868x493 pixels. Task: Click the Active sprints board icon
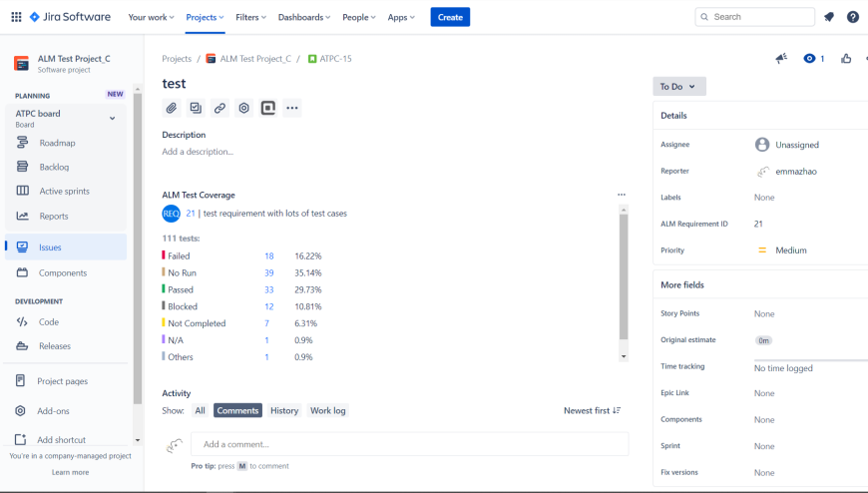click(22, 191)
